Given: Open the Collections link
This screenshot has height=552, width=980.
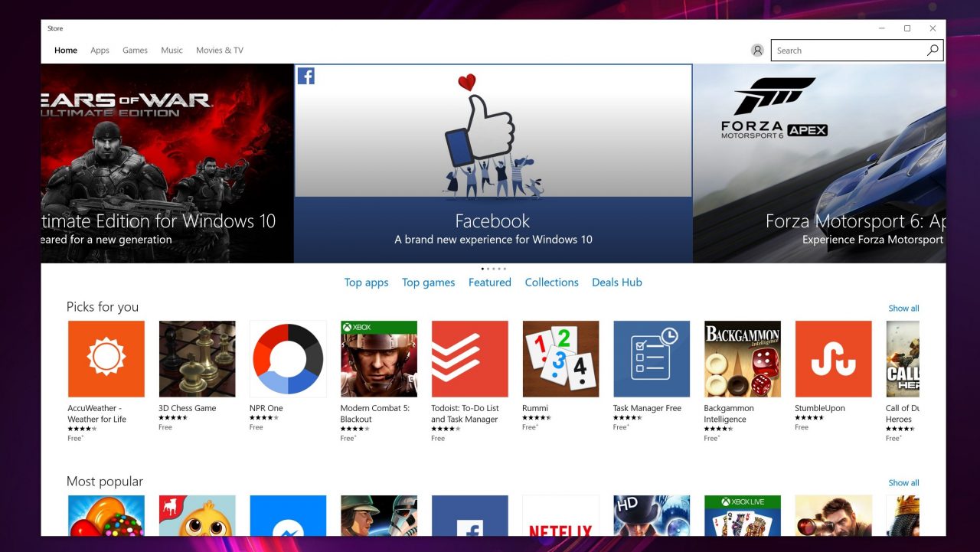Looking at the screenshot, I should 551,283.
